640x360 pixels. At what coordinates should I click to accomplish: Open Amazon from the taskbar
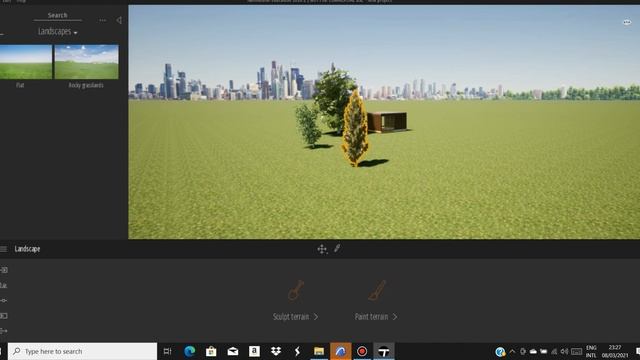(254, 351)
